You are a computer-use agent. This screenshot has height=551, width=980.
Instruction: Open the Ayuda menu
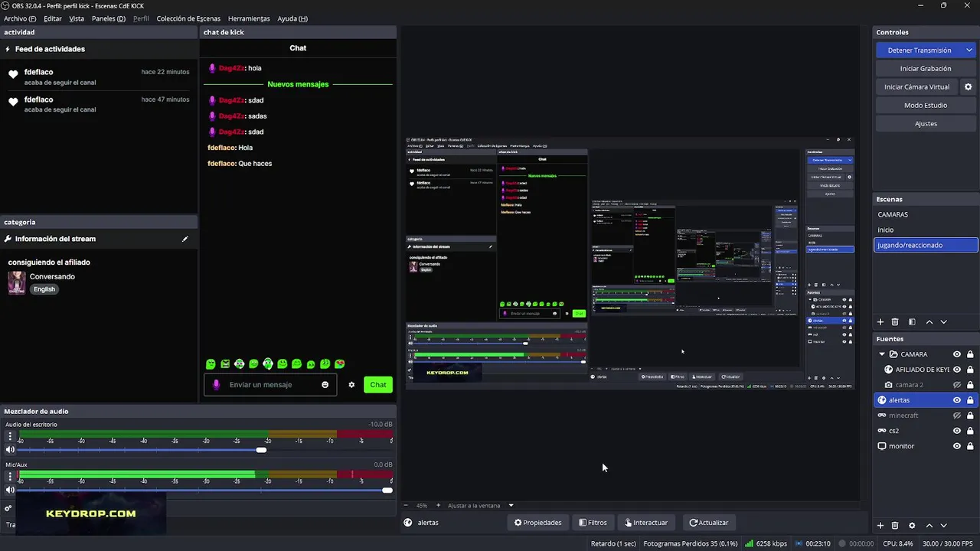click(x=292, y=18)
